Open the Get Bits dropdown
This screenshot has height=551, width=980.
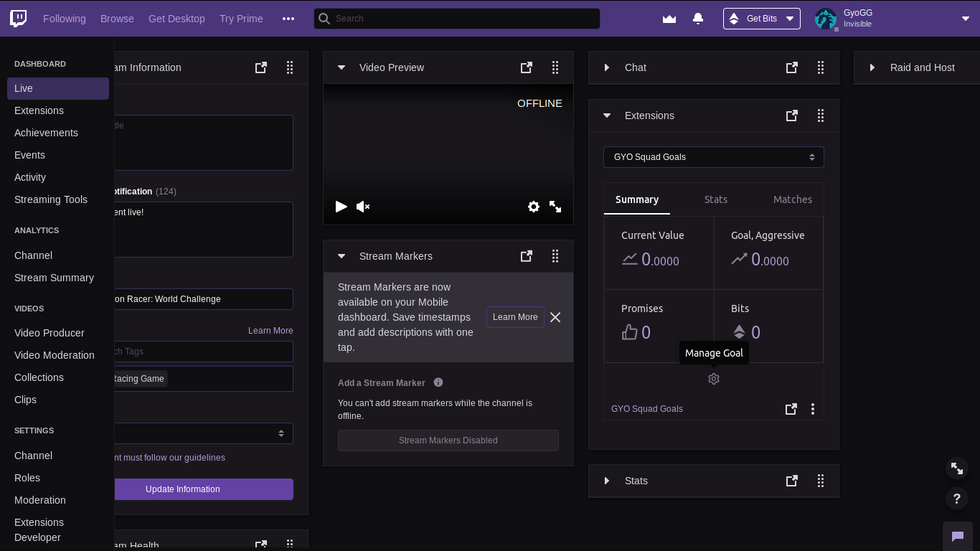[x=762, y=19]
